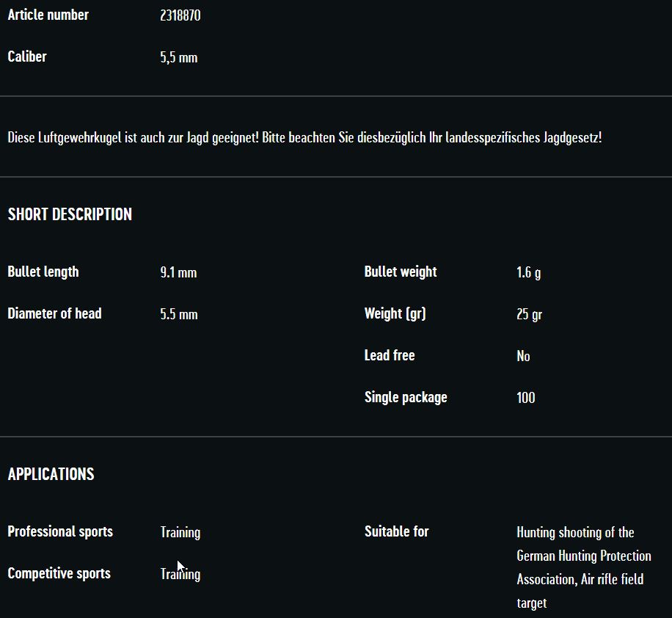
Task: Select the 25 gr weight value
Action: click(x=529, y=314)
